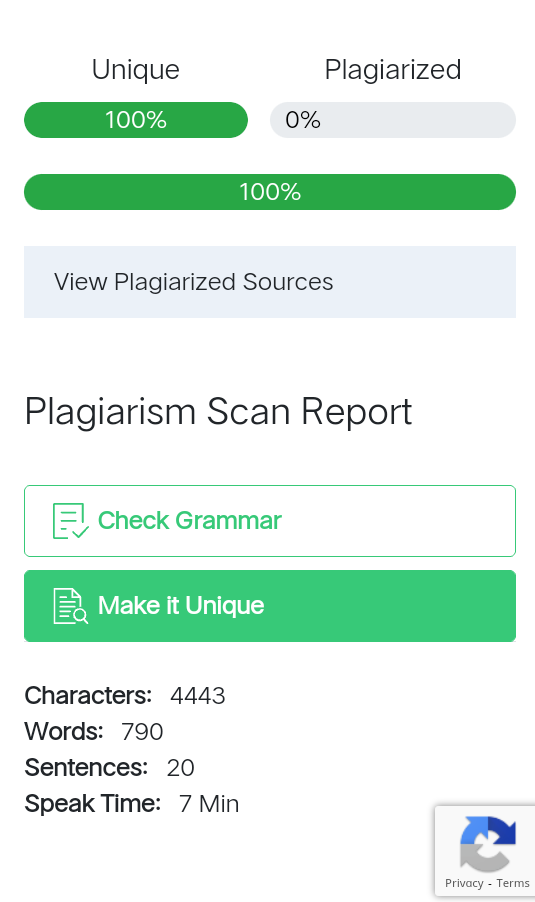The image size is (535, 902).
Task: Expand View Plagiarized Sources section
Action: [x=270, y=282]
